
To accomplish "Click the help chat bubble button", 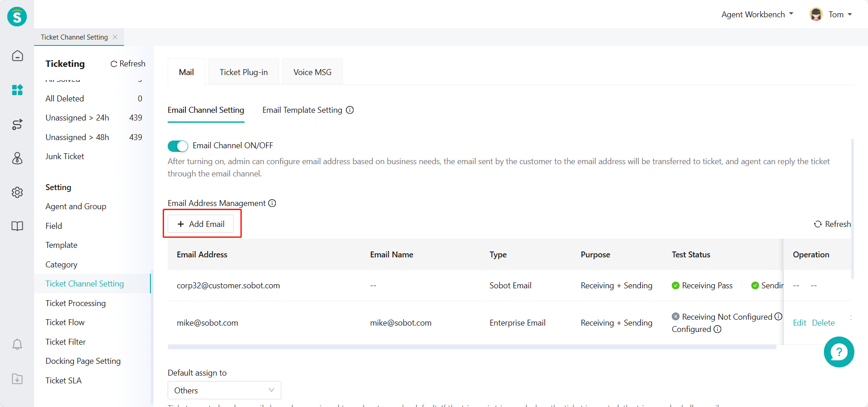I will pos(839,352).
